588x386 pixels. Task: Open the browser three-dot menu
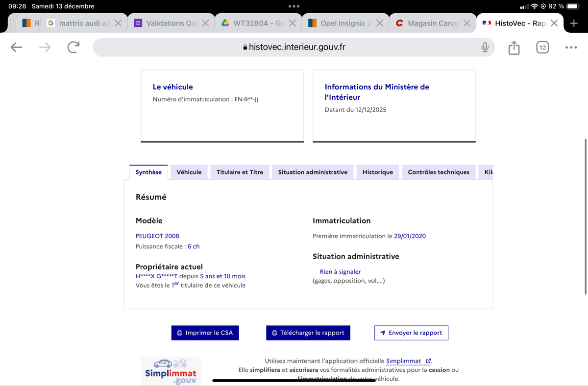[x=571, y=48]
